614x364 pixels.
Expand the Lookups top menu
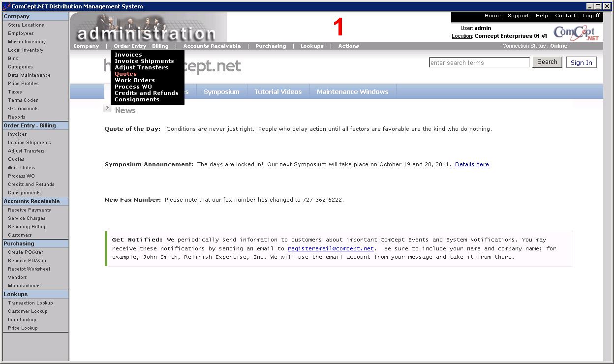point(312,46)
